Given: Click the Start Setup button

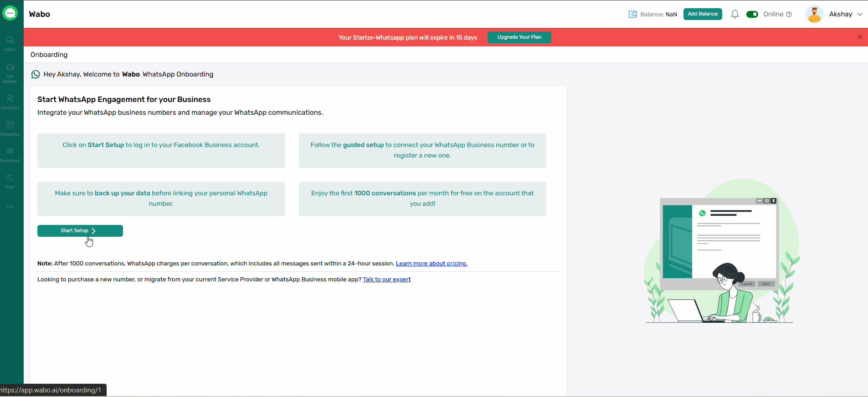Looking at the screenshot, I should [x=80, y=231].
